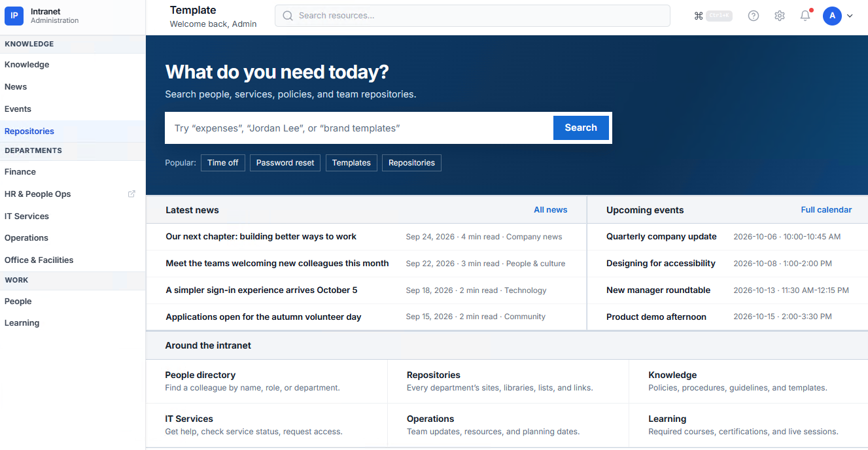This screenshot has height=450, width=868.
Task: Open article A simpler sign-in experience arrives
Action: [262, 290]
